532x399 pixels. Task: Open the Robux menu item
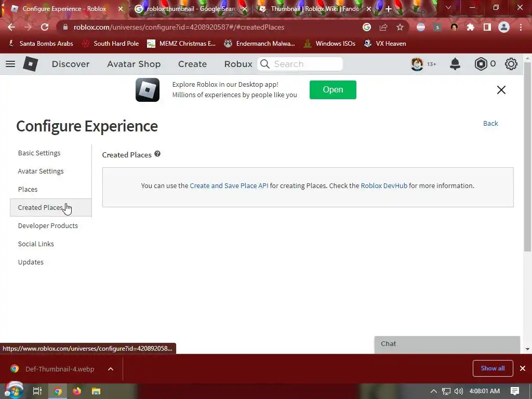tap(238, 64)
